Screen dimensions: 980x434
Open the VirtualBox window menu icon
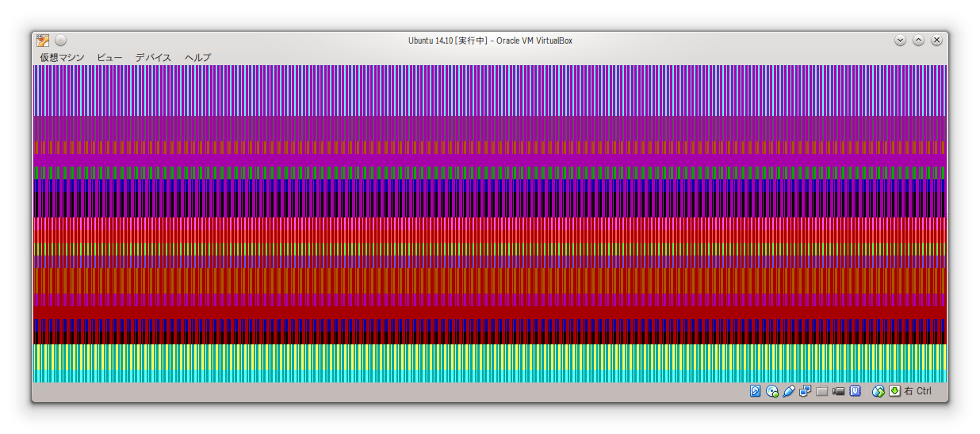pyautogui.click(x=43, y=40)
